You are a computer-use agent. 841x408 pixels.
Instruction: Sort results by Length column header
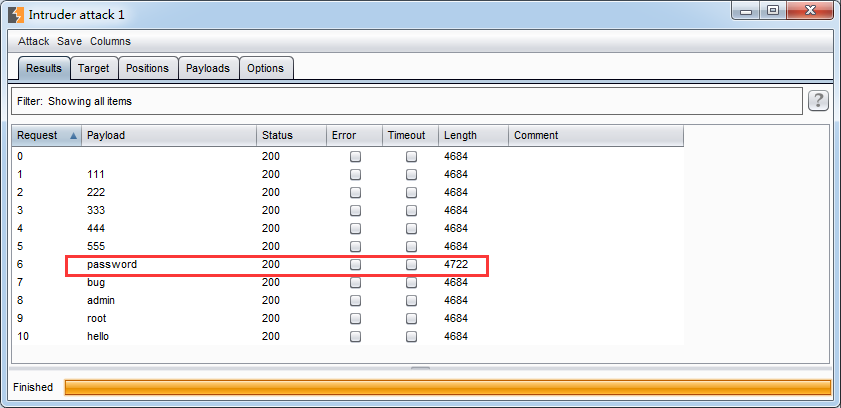click(x=472, y=136)
